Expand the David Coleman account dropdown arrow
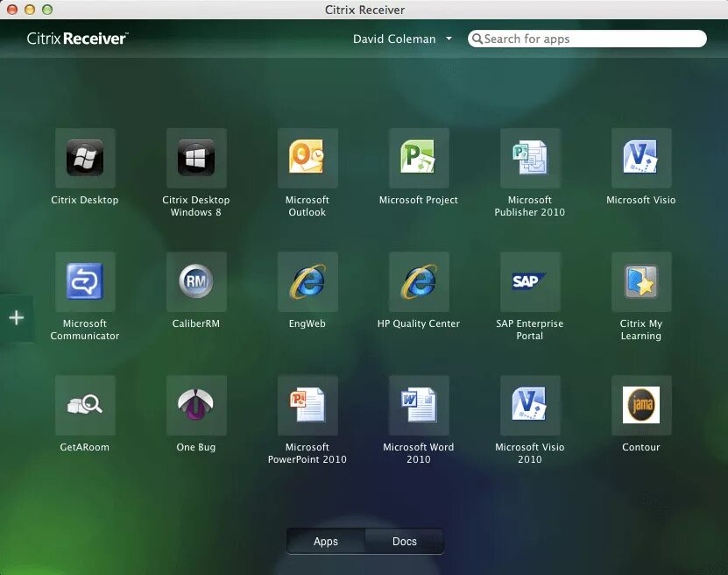 click(x=449, y=39)
